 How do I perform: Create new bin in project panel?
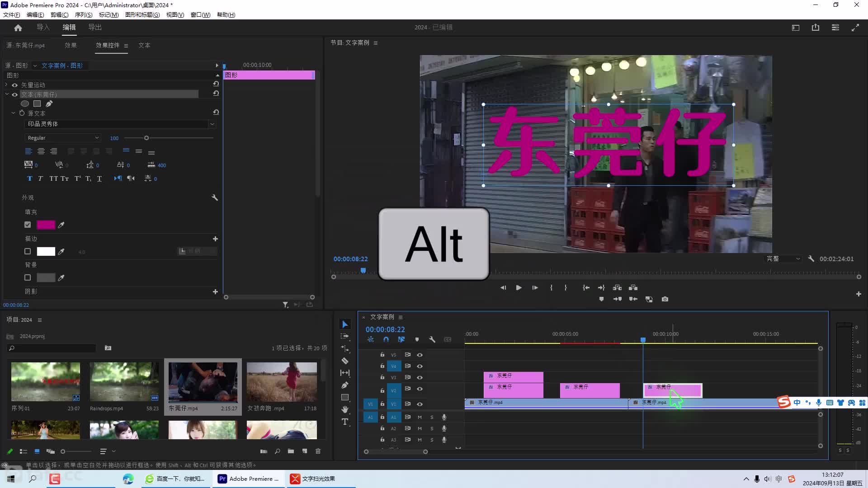point(291,451)
